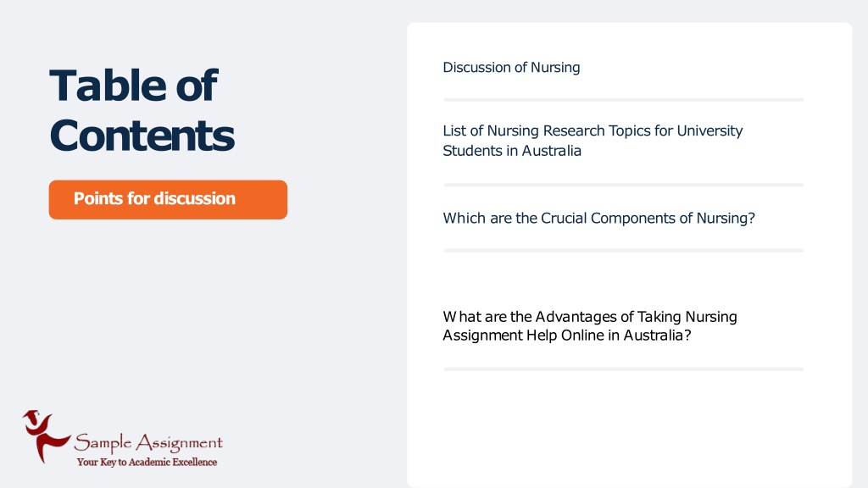868x488 pixels.
Task: Select the graduation cap on logo figure
Action: pos(31,415)
